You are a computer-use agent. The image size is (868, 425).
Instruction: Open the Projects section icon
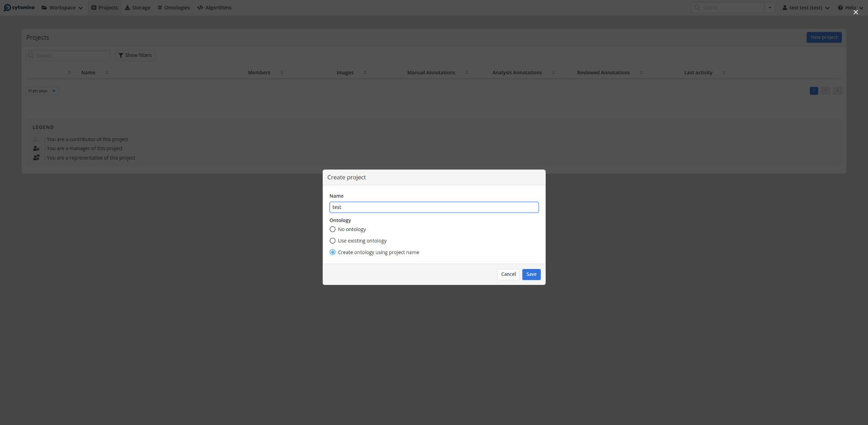94,7
